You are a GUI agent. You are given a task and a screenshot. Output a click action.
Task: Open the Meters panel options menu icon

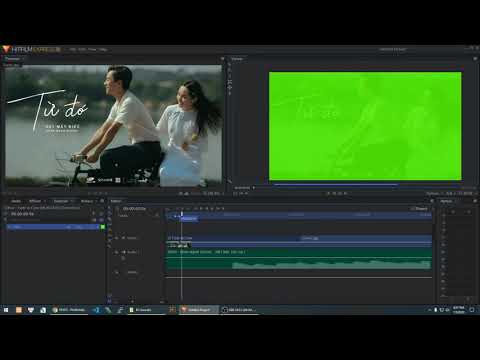click(475, 201)
